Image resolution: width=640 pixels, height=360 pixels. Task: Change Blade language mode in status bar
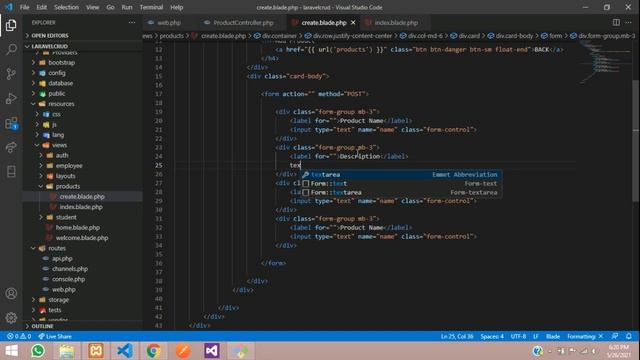(553, 336)
